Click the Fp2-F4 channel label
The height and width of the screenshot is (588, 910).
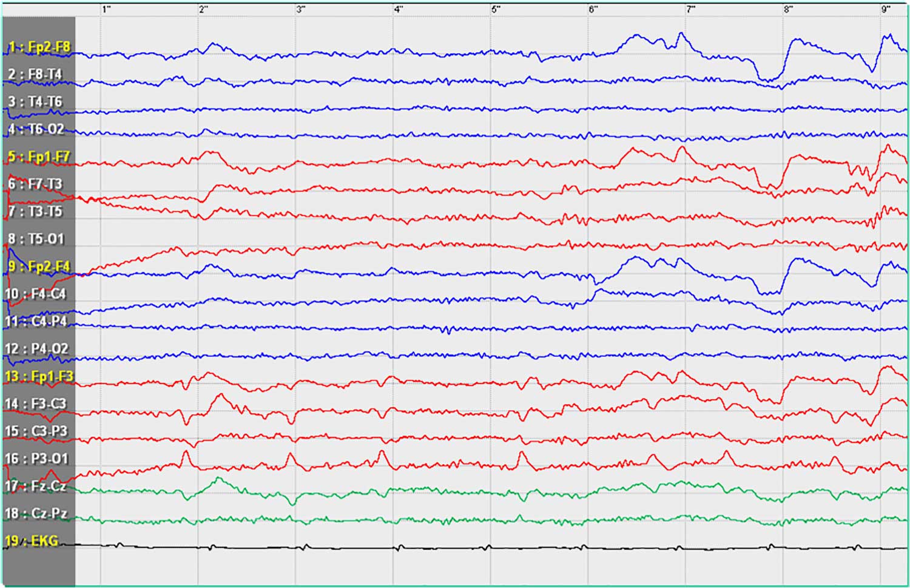coord(39,266)
